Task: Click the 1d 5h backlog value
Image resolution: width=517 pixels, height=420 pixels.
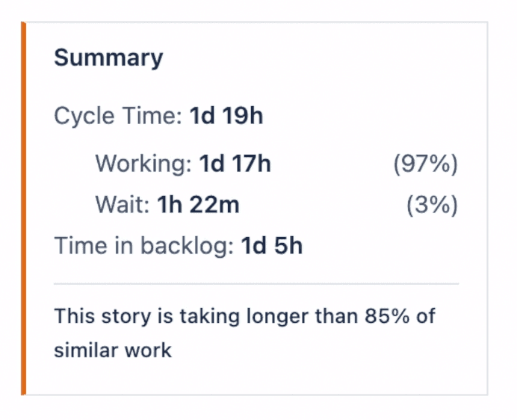Action: point(271,245)
